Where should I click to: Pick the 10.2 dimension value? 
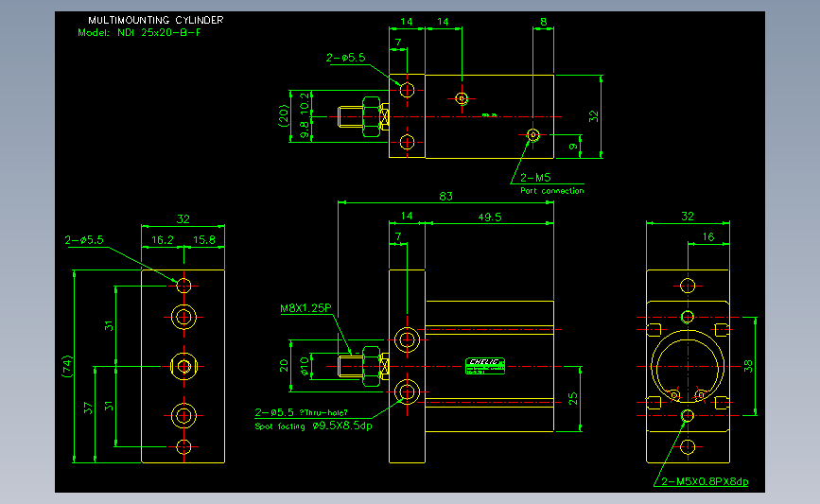(x=305, y=103)
